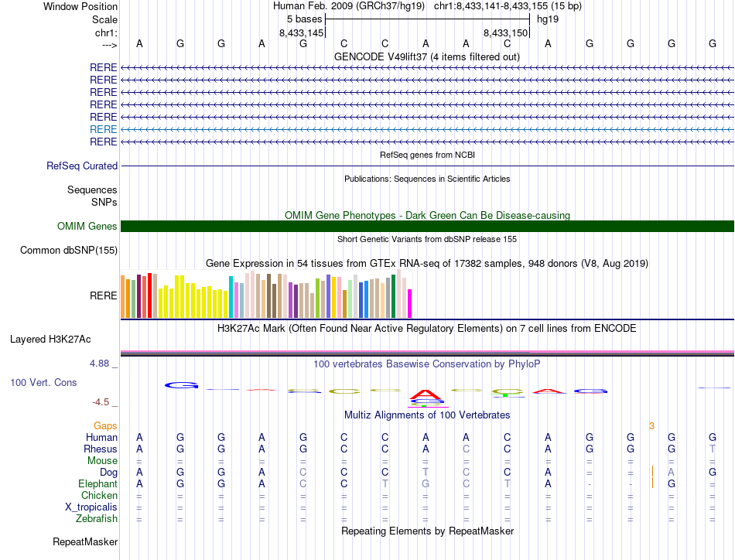The width and height of the screenshot is (735, 560).
Task: Click the blue G conservation logo letter
Action: [181, 385]
